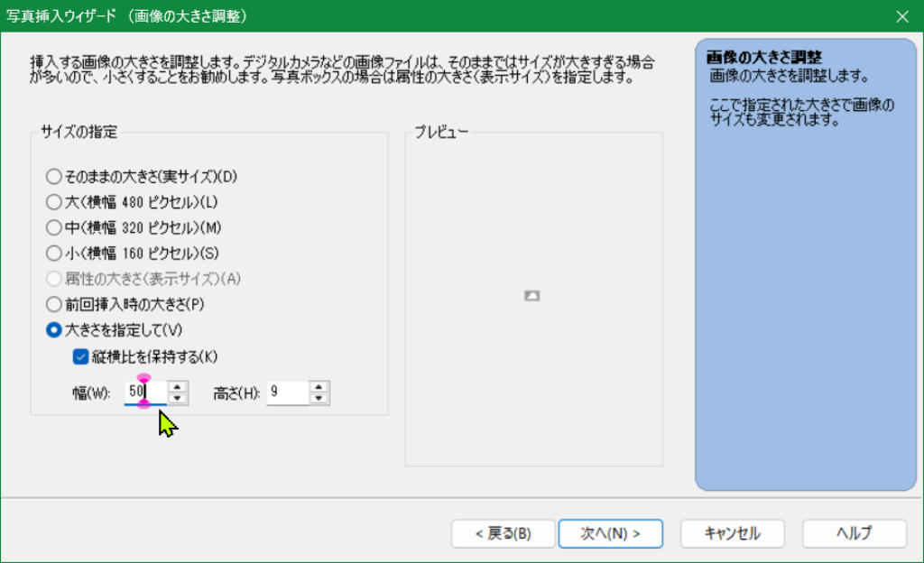Go back with the 戻る(B) button

coord(503,533)
